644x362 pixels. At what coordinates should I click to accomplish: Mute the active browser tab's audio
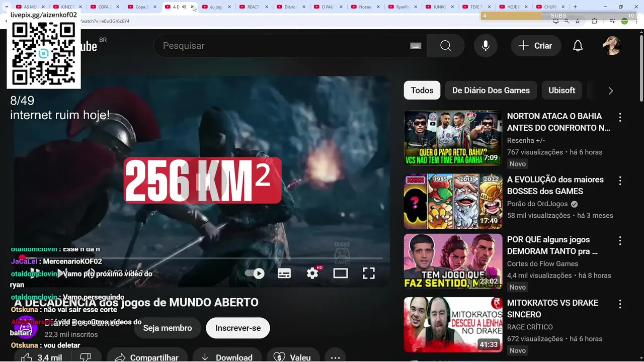point(184,7)
